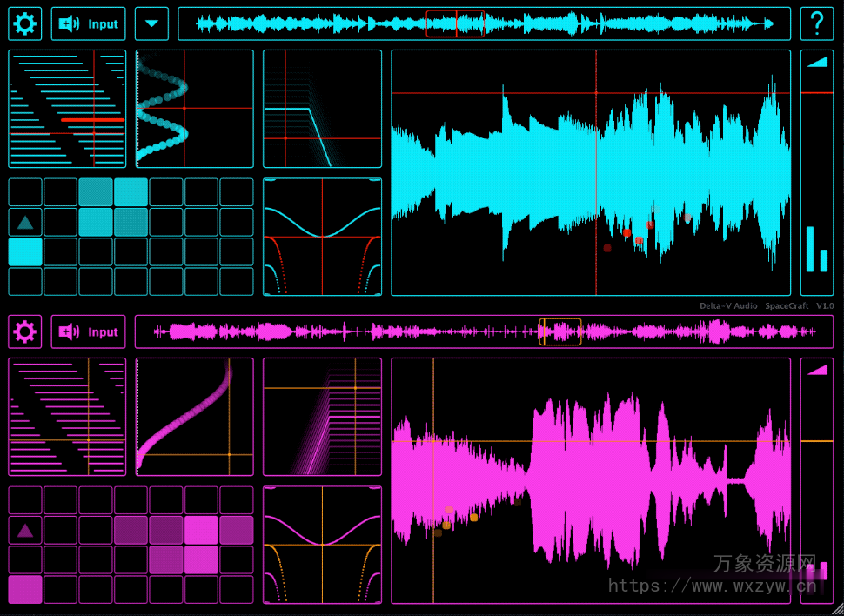Screen dimensions: 844x616
Task: Open the Help panel via the ? icon
Action: (817, 23)
